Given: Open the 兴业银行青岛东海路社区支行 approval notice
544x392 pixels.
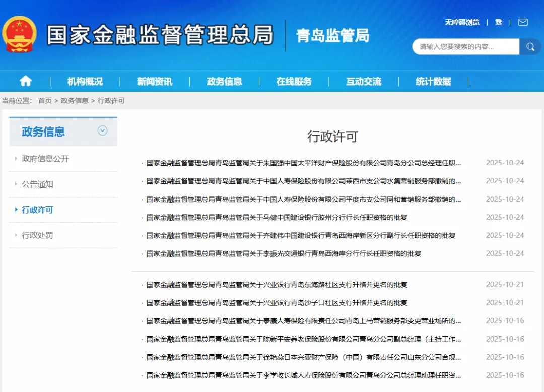Looking at the screenshot, I should point(277,285).
